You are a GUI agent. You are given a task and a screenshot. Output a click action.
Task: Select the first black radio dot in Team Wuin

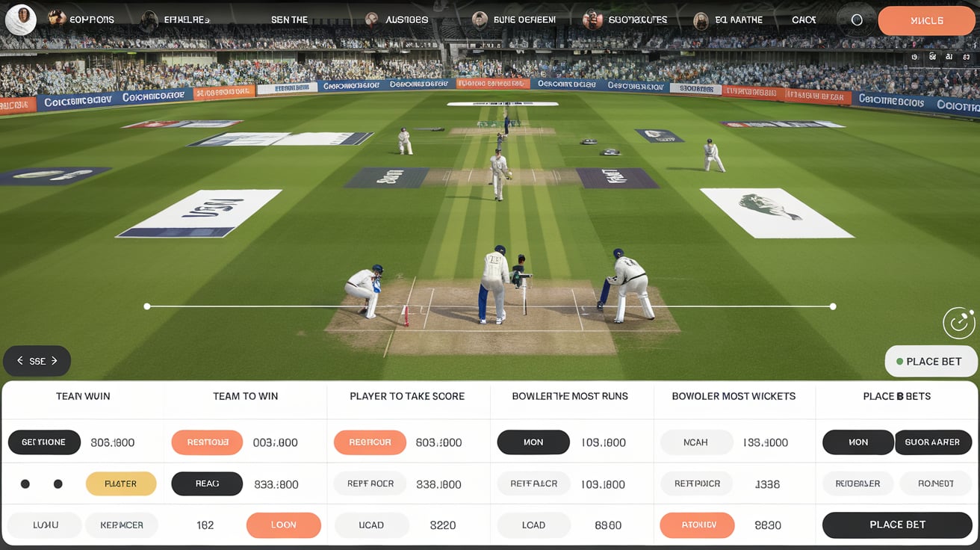tap(25, 484)
